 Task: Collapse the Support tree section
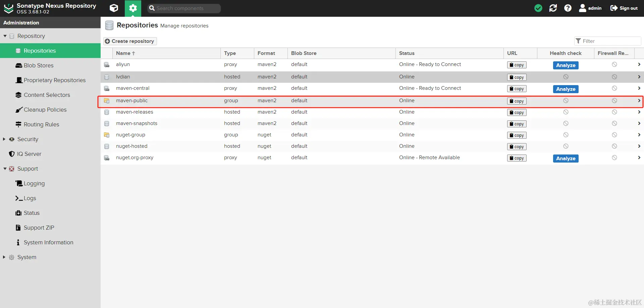[5, 169]
